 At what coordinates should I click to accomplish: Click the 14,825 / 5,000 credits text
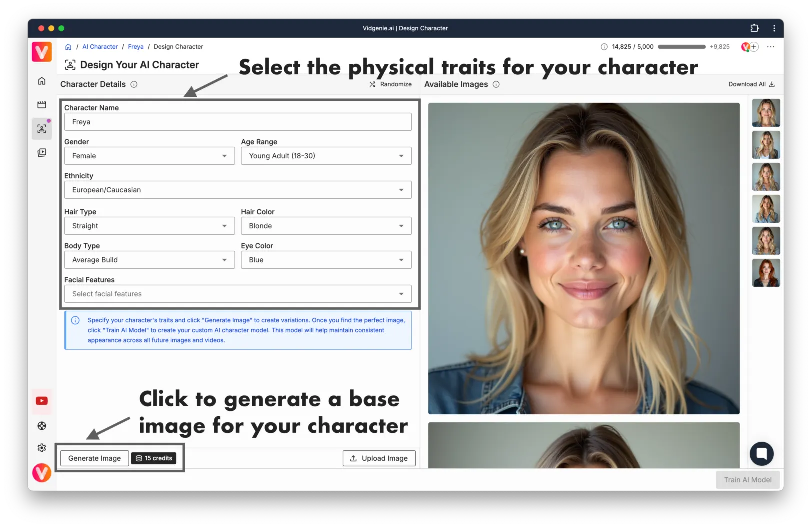pos(633,47)
